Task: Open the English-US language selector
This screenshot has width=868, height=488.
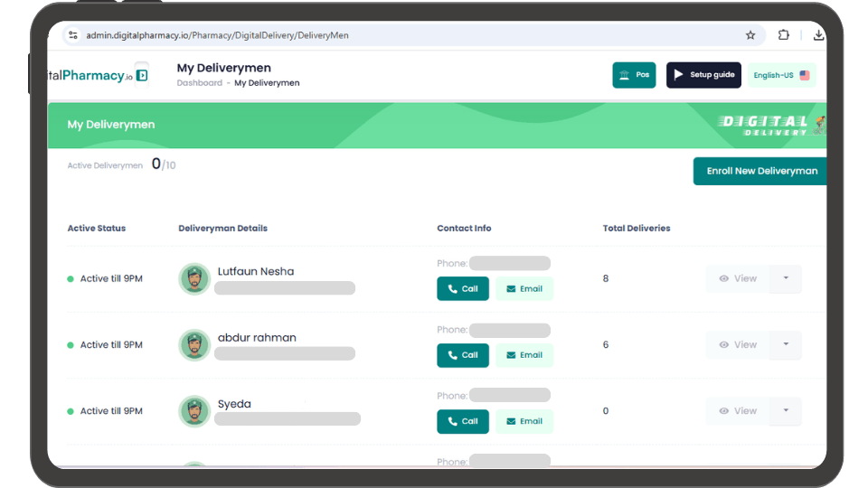Action: 781,75
